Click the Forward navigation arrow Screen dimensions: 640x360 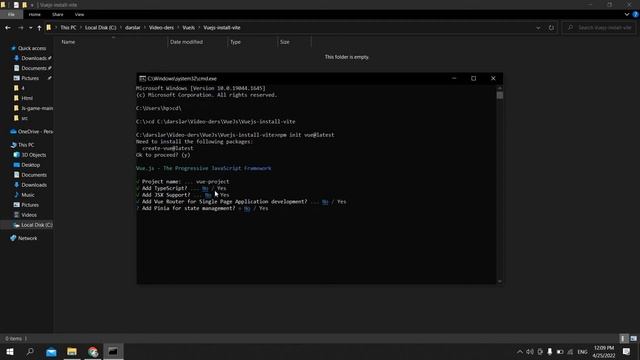pyautogui.click(x=20, y=28)
